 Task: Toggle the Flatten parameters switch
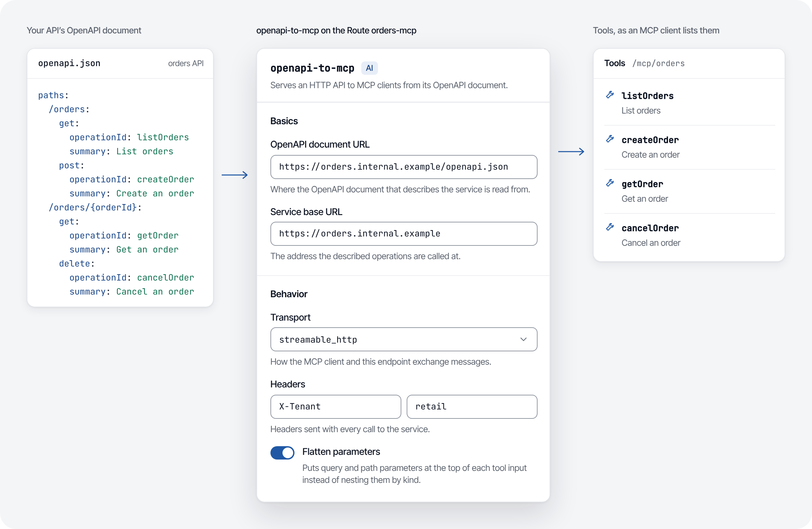click(x=282, y=453)
